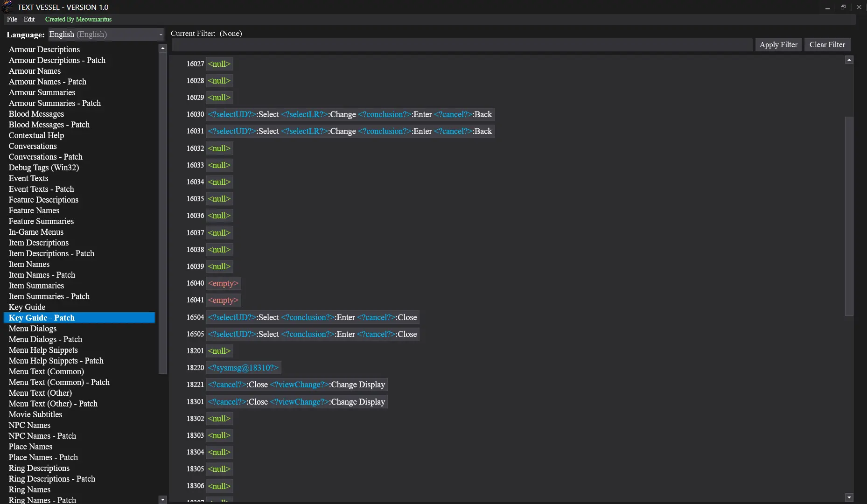Select In-Game Menus category
867x504 pixels.
[36, 232]
